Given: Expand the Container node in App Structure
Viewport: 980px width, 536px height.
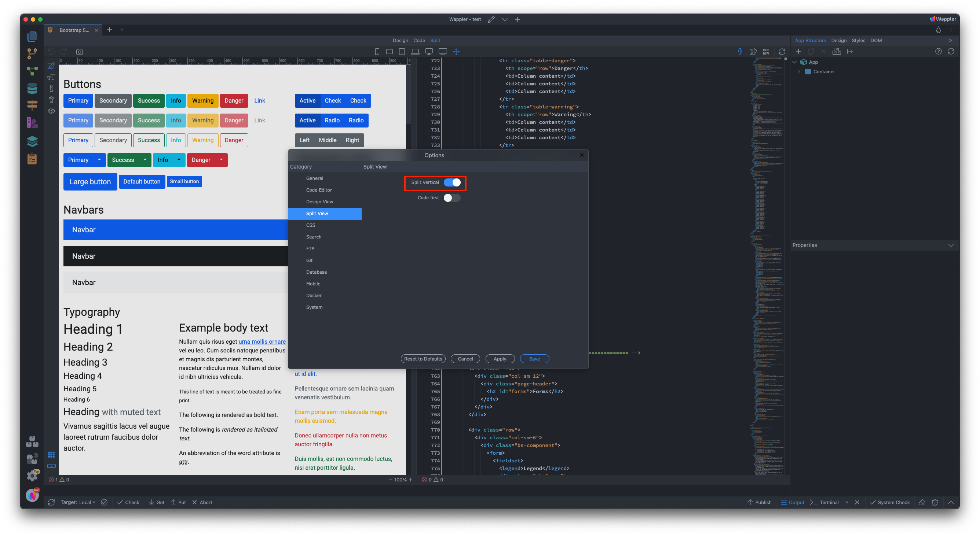Looking at the screenshot, I should click(x=798, y=71).
